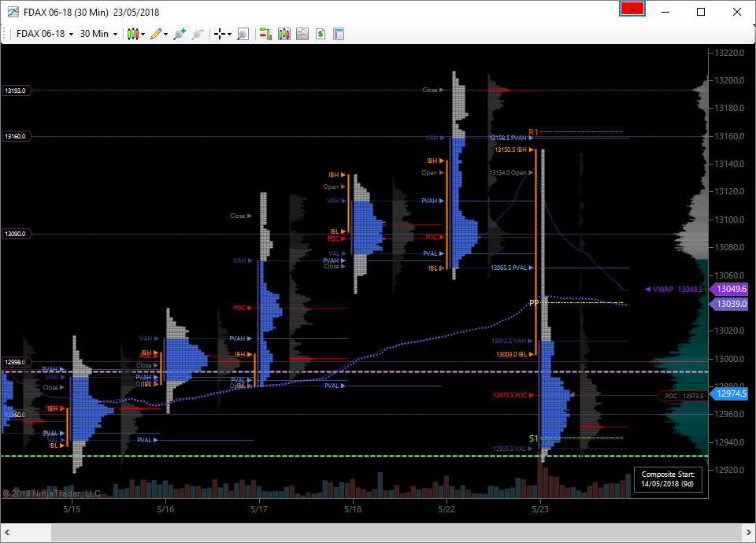Minimize the chart window

pyautogui.click(x=665, y=12)
